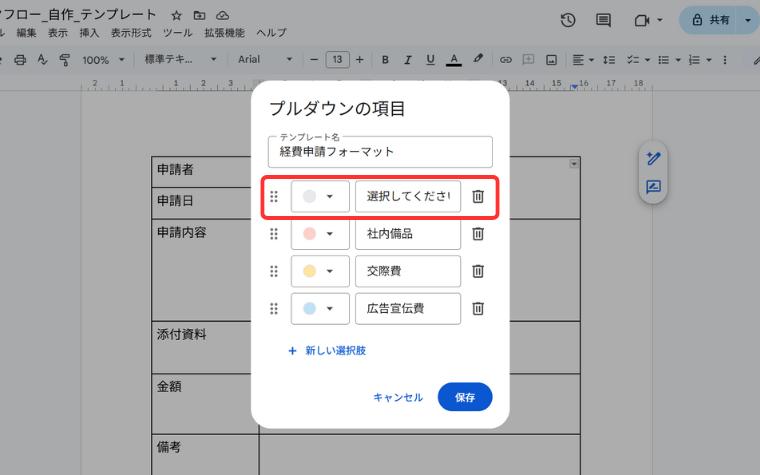
Task: Insert a link with the chain icon
Action: [x=506, y=60]
